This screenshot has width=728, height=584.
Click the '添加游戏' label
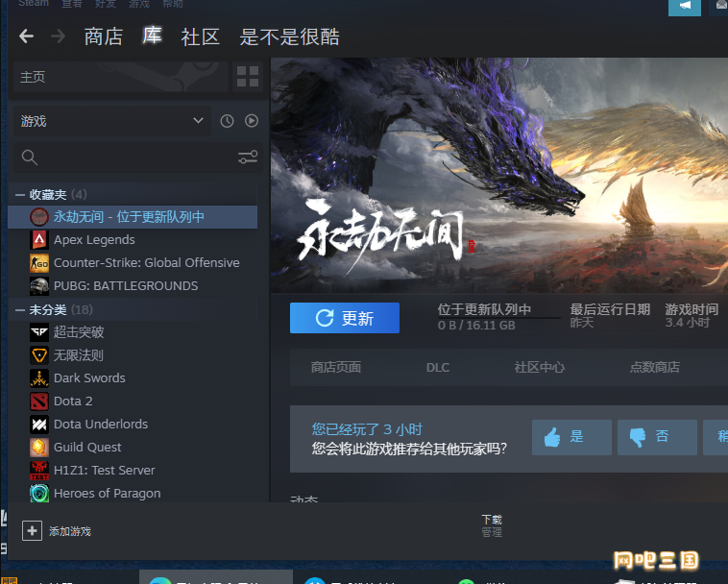[70, 531]
